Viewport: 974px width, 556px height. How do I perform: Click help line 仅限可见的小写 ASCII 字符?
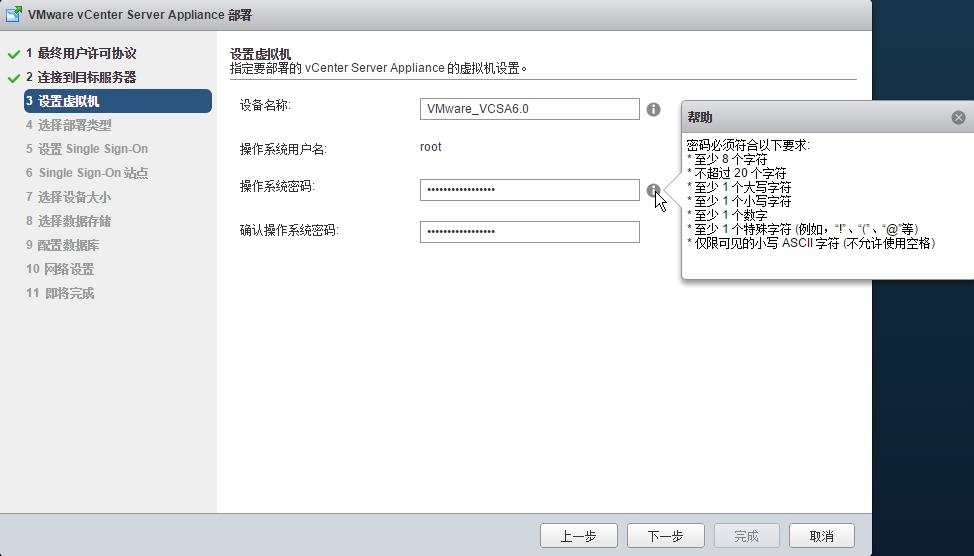(811, 243)
